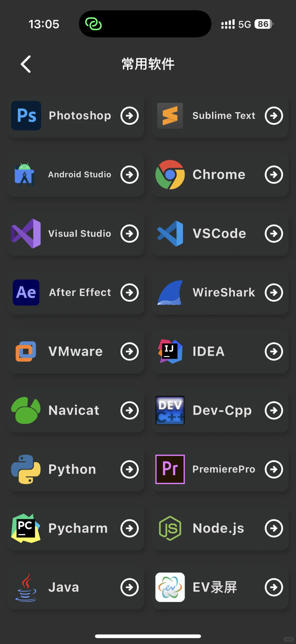The height and width of the screenshot is (644, 296).
Task: Click the VMware label
Action: click(x=76, y=351)
